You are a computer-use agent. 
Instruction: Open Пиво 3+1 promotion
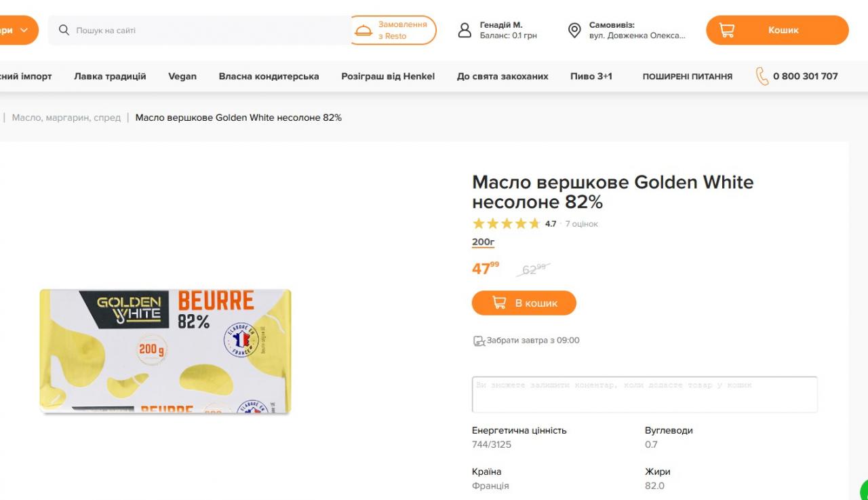(x=591, y=76)
